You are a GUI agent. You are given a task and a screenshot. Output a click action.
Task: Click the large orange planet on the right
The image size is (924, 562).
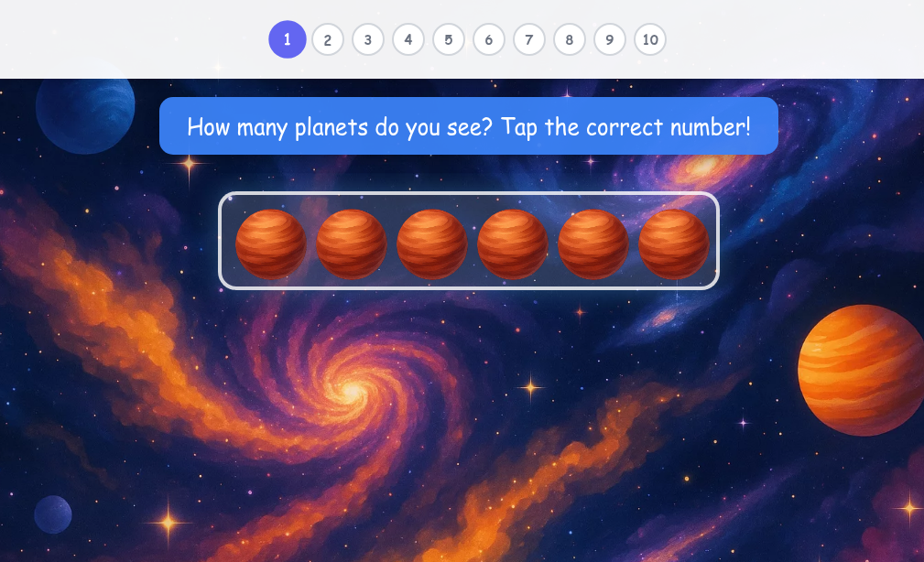859,369
